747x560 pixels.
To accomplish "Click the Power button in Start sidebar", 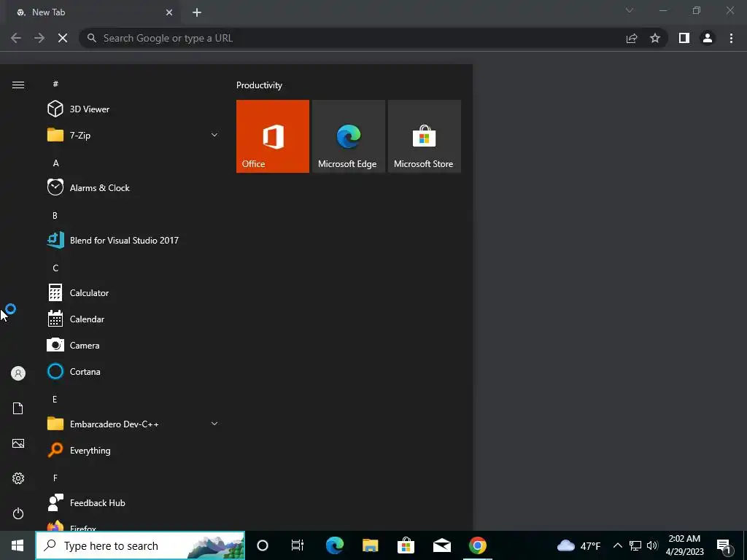I will [x=18, y=513].
